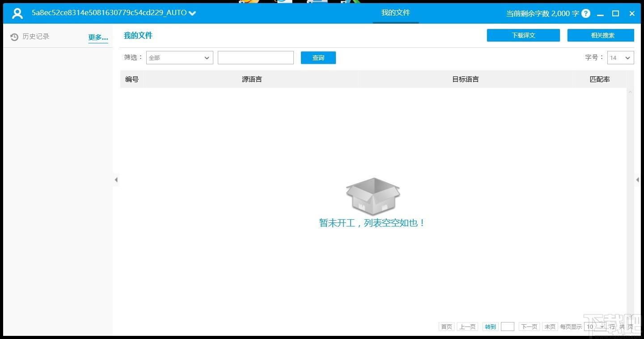Click the 源语言 column header
Viewport: 644px width, 339px height.
click(251, 79)
